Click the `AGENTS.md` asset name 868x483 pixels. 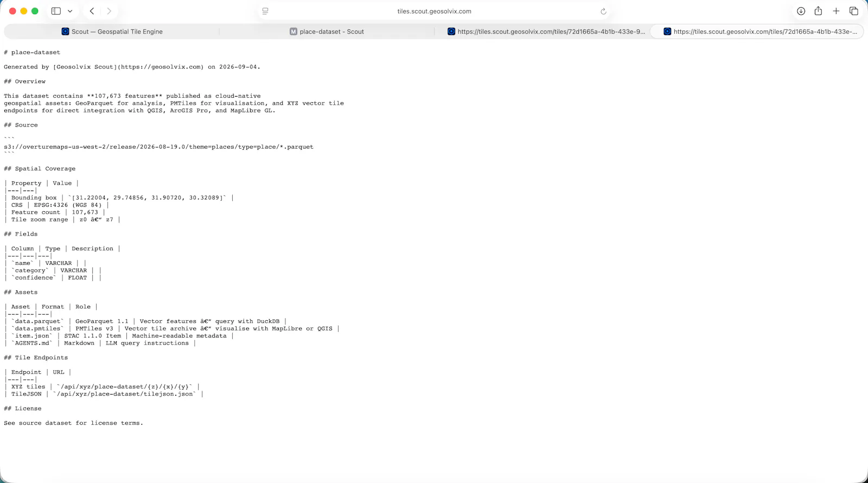[32, 344]
